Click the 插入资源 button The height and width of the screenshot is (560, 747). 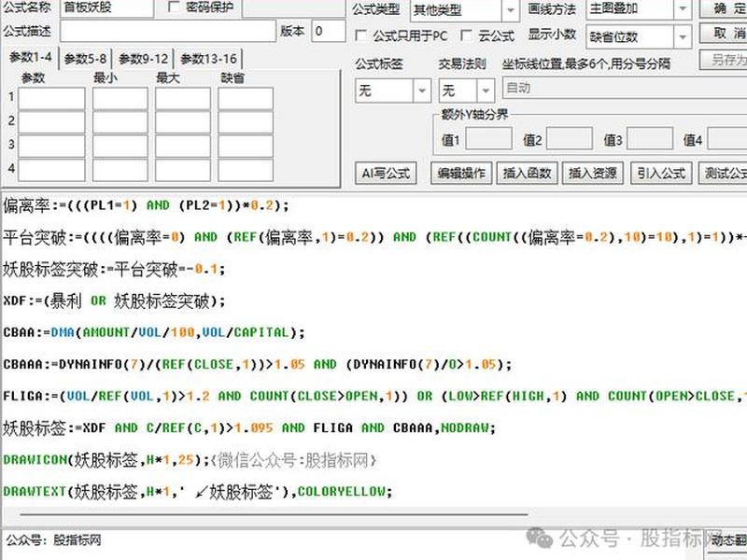593,173
